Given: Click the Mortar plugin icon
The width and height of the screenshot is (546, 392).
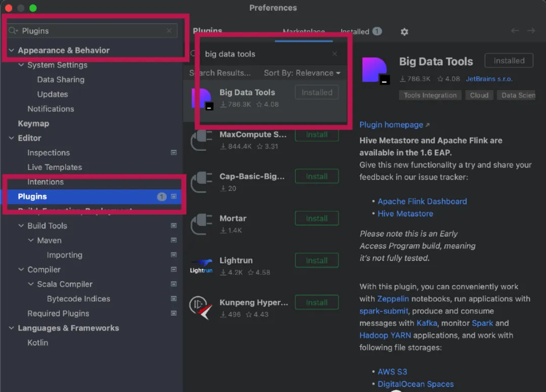Looking at the screenshot, I should (x=202, y=225).
